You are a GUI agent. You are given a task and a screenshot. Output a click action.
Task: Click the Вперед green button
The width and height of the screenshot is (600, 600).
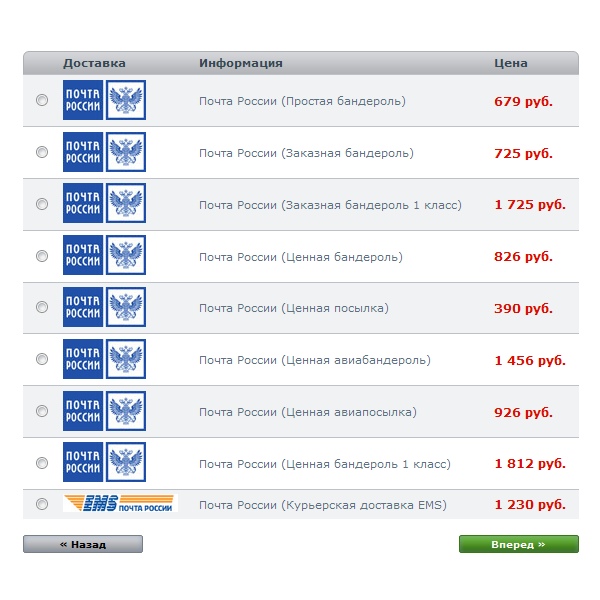click(518, 544)
